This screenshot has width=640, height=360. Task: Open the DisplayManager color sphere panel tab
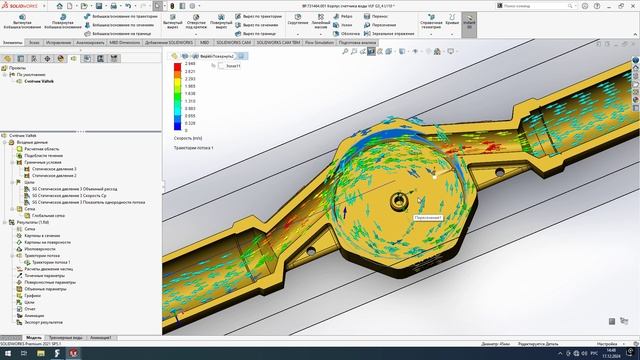tap(61, 59)
